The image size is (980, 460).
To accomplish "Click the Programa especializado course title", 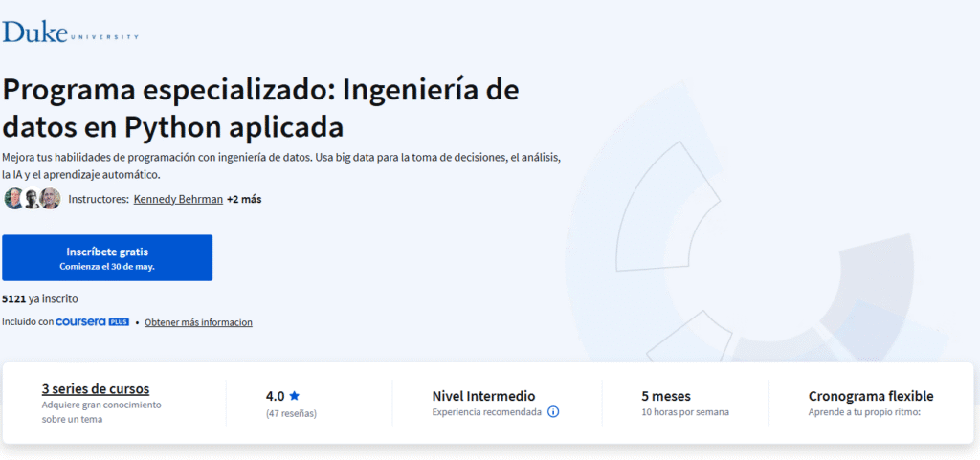I will [260, 109].
